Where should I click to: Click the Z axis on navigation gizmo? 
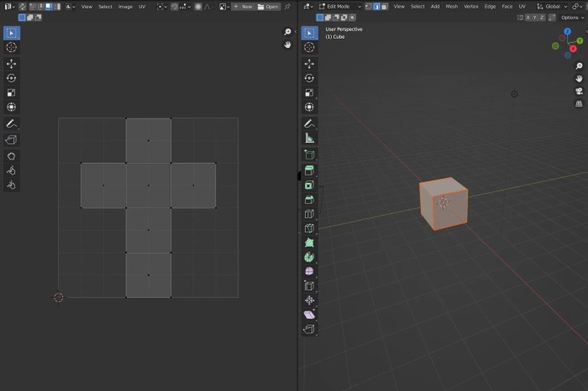point(567,31)
